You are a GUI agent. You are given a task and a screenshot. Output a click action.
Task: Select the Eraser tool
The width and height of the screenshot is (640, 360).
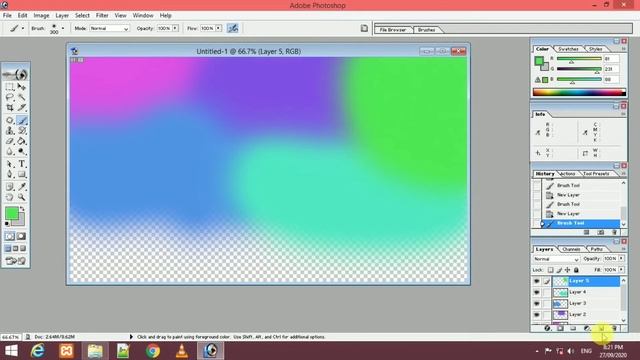(x=9, y=141)
